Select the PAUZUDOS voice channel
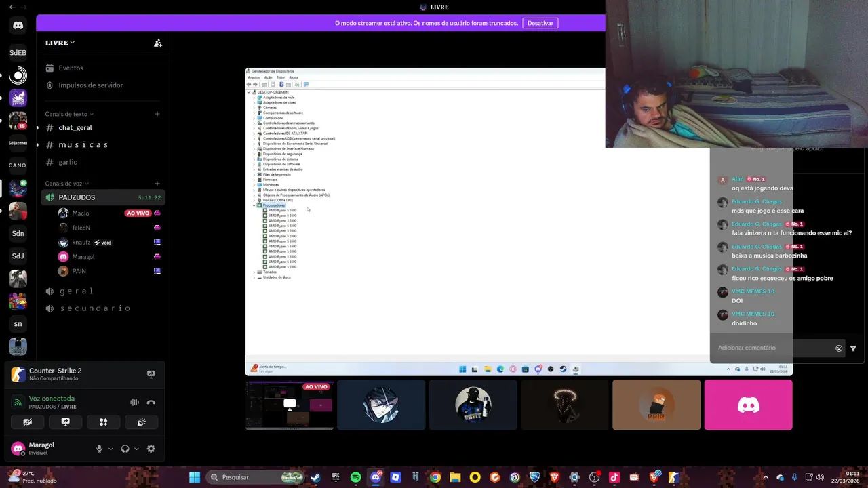This screenshot has width=868, height=488. (x=102, y=197)
